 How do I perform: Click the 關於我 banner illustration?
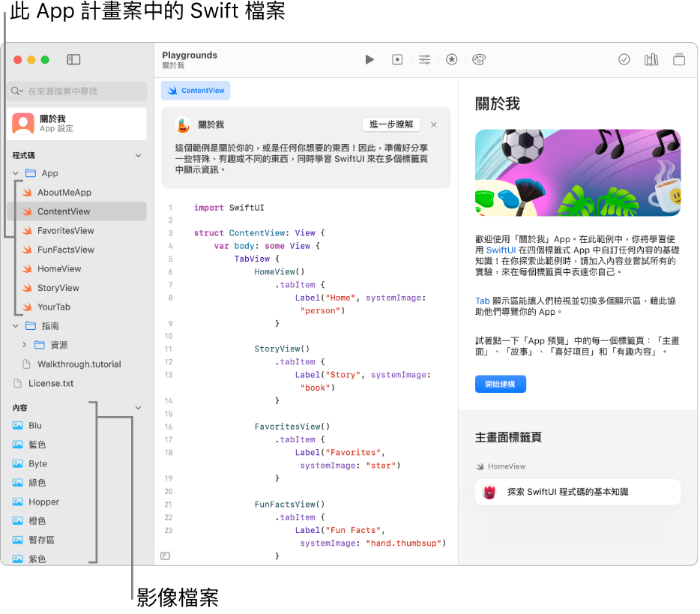tap(578, 173)
